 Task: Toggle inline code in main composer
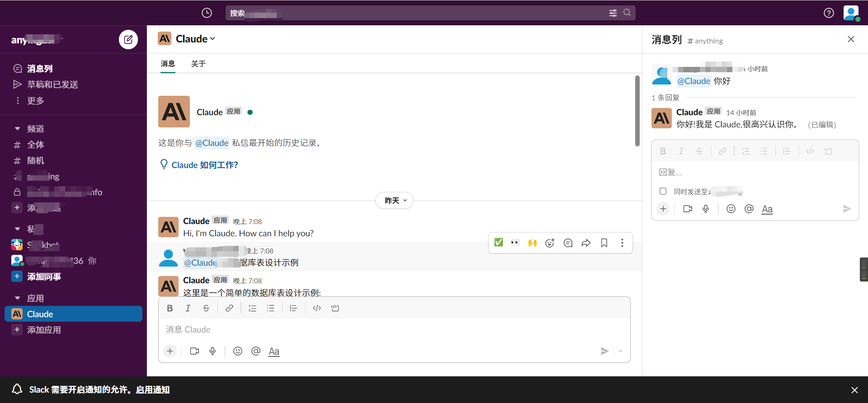tap(317, 308)
